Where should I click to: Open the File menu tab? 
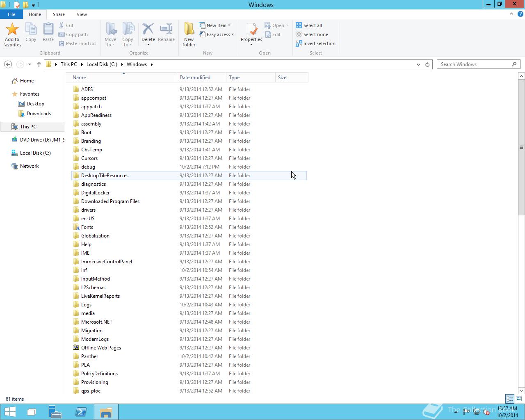tap(11, 14)
